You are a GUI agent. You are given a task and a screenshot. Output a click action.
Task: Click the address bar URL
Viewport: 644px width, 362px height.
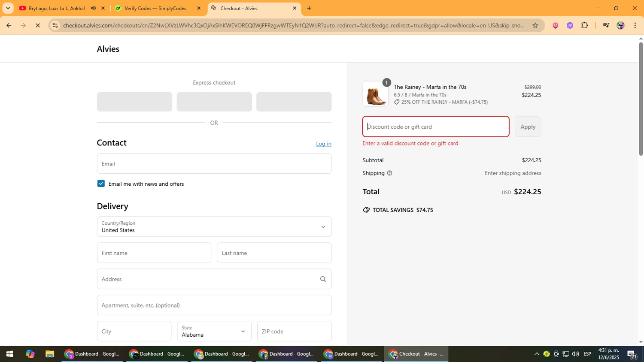pyautogui.click(x=294, y=25)
